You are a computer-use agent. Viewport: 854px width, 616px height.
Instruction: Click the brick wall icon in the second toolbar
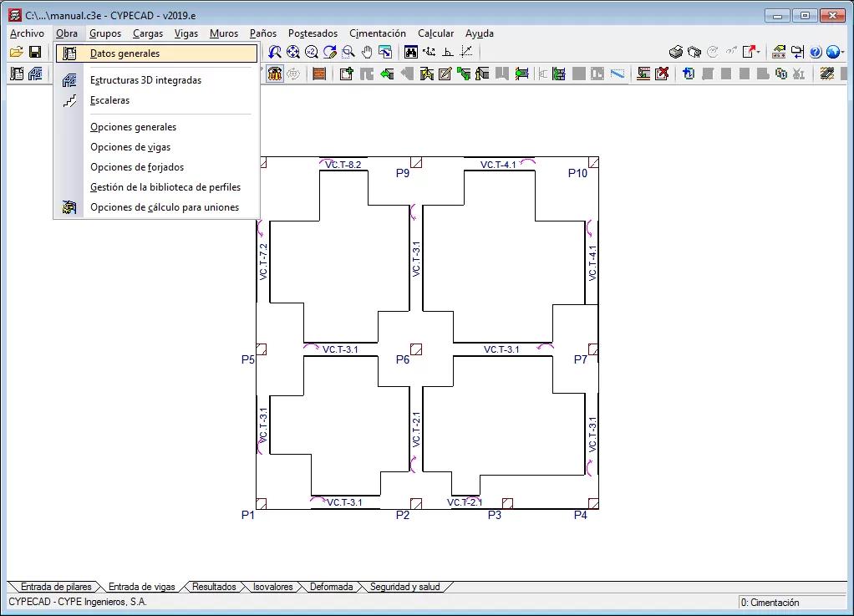(x=318, y=74)
